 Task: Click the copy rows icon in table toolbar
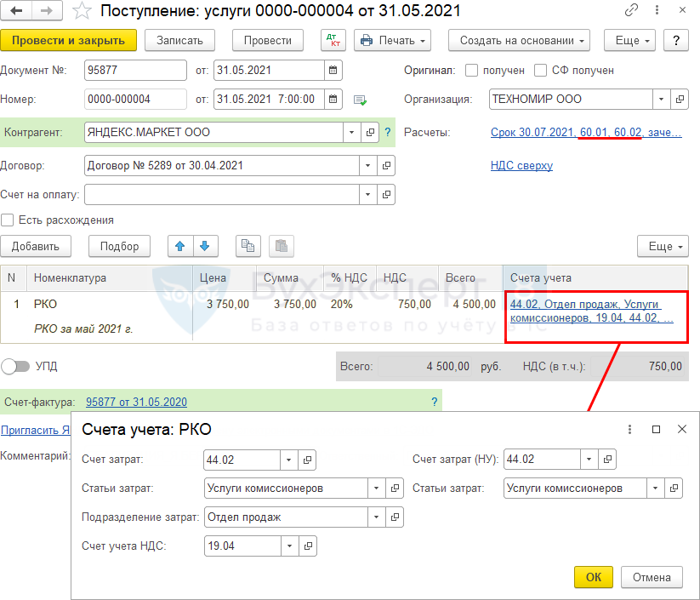coord(248,246)
